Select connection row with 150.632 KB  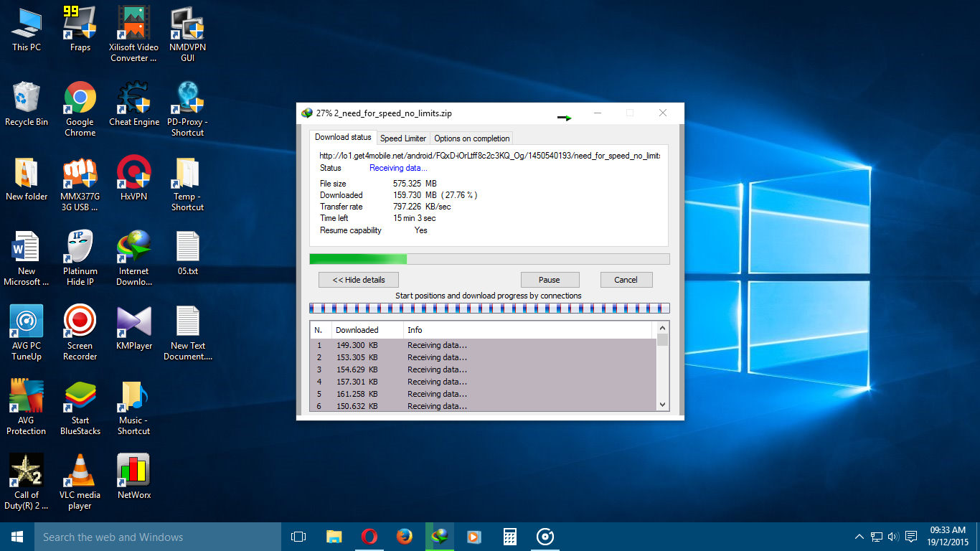[484, 406]
